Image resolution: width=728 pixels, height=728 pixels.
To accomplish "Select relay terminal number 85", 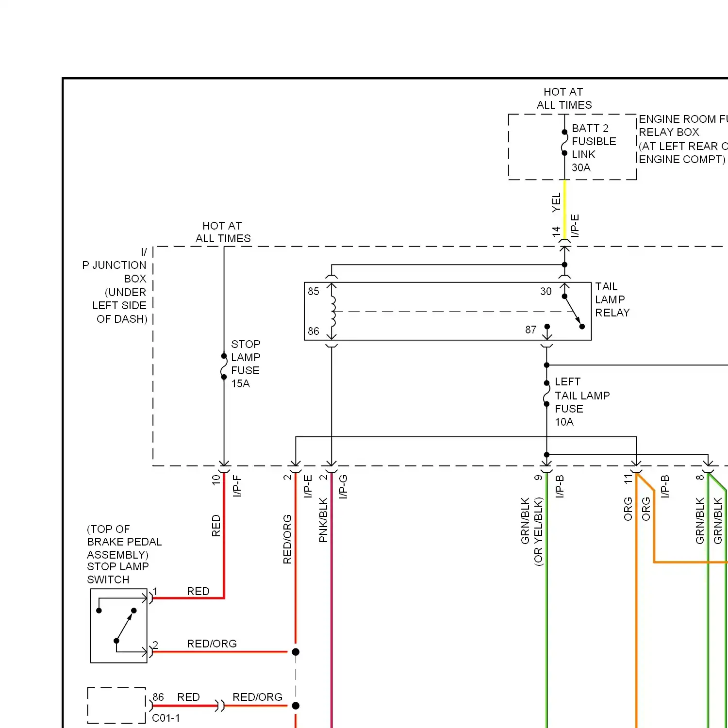I will (x=314, y=291).
